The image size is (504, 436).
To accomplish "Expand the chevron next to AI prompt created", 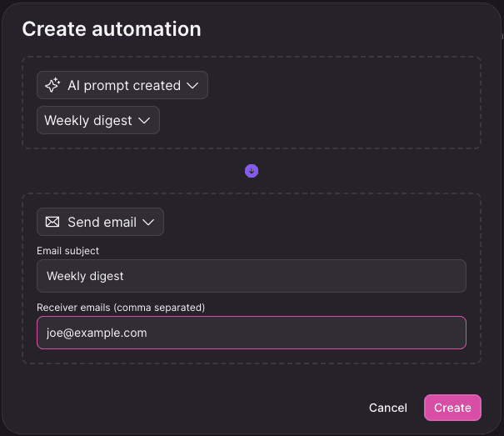I will (192, 86).
